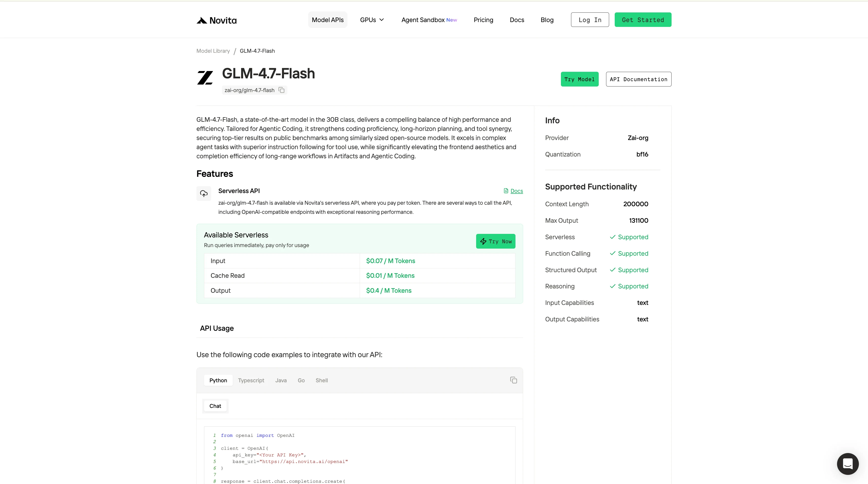Viewport: 868px width, 484px height.
Task: Click the Cache Read price $0.01 / M Tokens
Action: click(x=390, y=275)
